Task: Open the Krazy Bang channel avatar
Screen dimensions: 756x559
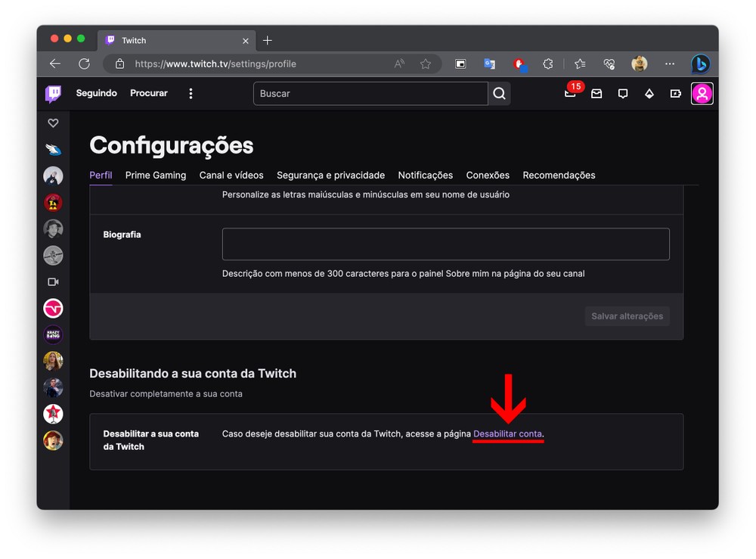Action: [x=53, y=334]
